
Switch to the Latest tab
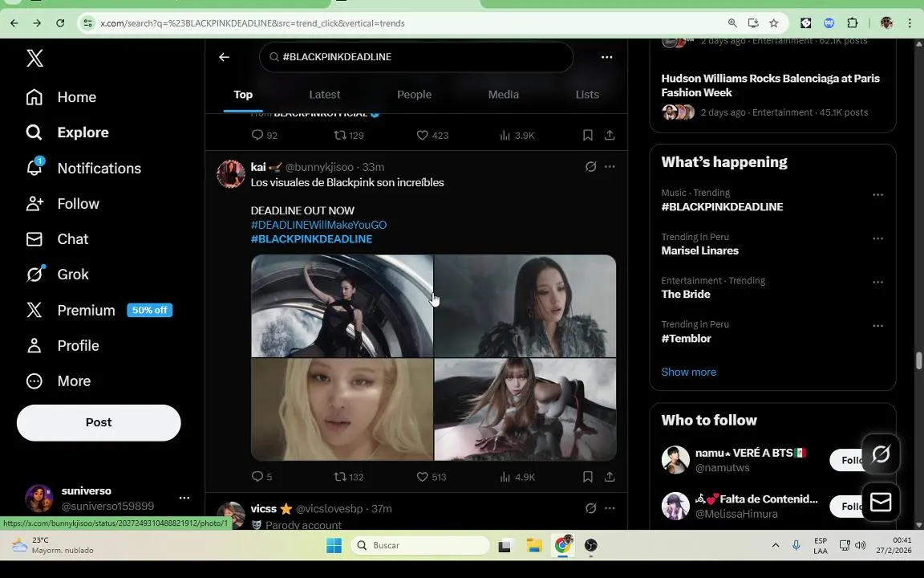324,95
